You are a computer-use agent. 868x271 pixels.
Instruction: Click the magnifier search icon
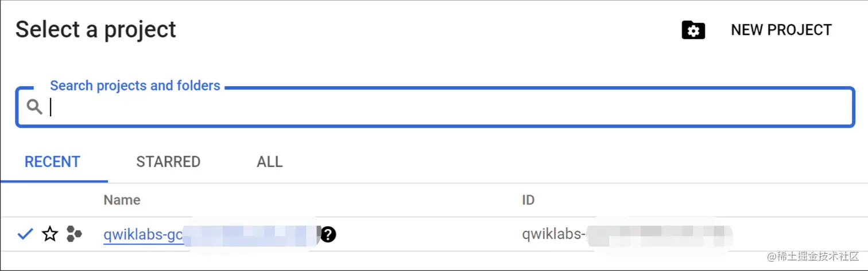point(34,107)
